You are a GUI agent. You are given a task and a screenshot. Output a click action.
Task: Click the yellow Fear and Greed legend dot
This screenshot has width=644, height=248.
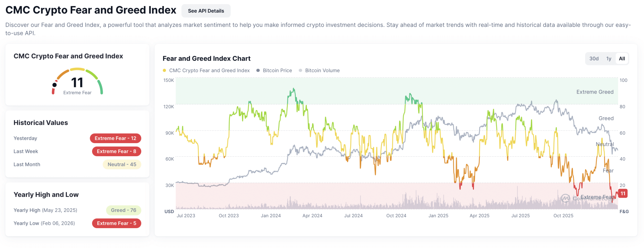pyautogui.click(x=164, y=70)
